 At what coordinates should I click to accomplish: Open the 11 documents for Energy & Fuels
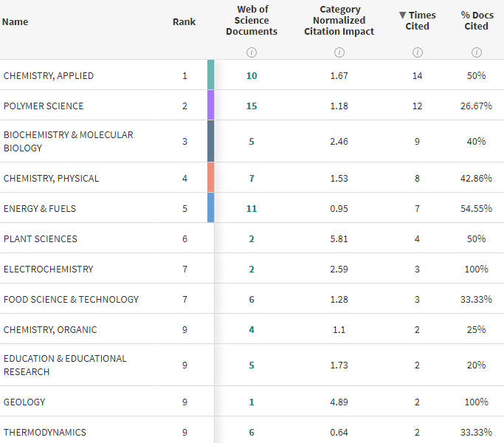coord(252,209)
